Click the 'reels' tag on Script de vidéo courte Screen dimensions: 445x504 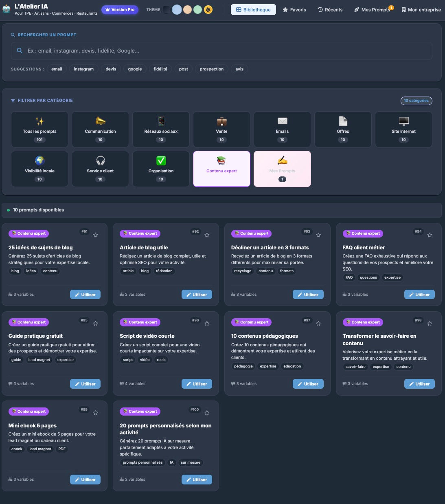[x=161, y=360]
